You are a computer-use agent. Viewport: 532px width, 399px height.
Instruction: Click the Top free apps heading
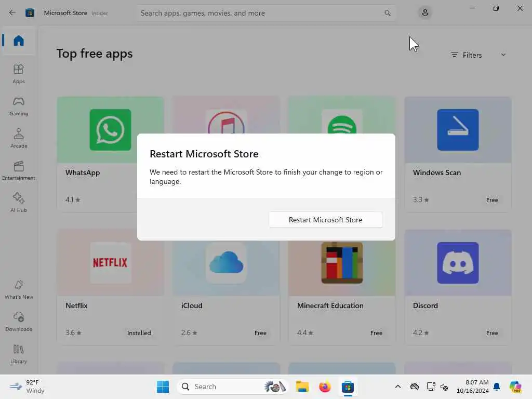coord(95,54)
